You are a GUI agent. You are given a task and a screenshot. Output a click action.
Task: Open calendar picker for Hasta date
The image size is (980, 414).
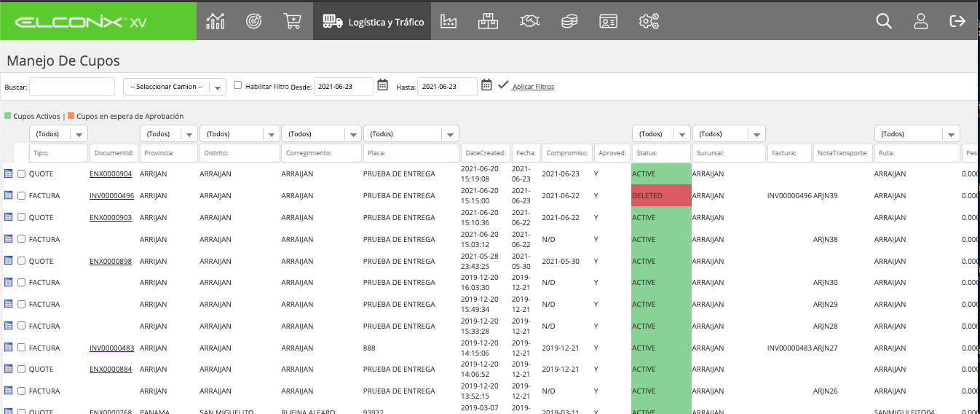coord(487,85)
